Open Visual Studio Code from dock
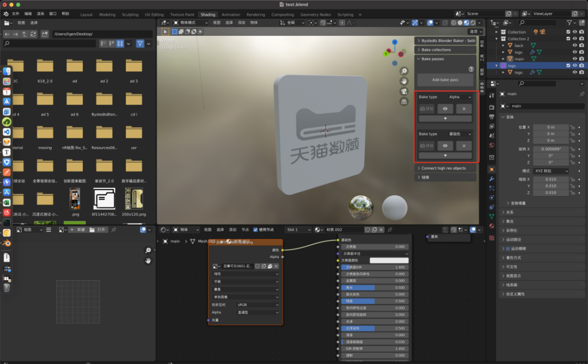This screenshot has height=364, width=588. click(7, 132)
